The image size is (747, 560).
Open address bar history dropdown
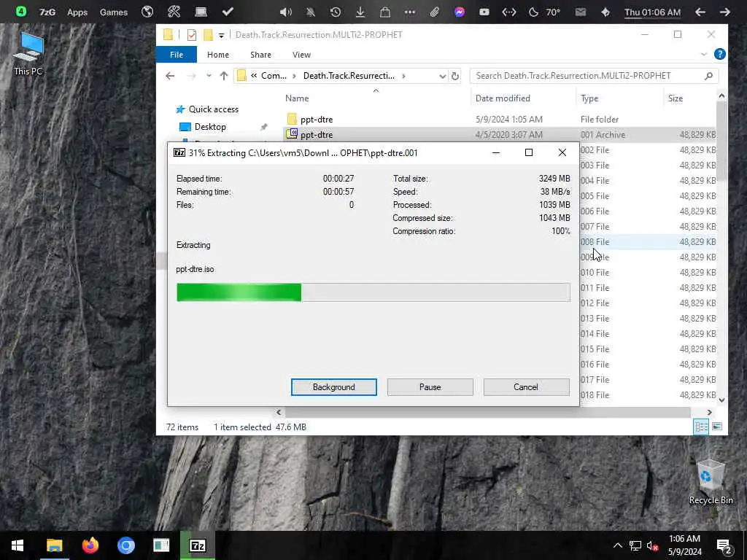442,76
